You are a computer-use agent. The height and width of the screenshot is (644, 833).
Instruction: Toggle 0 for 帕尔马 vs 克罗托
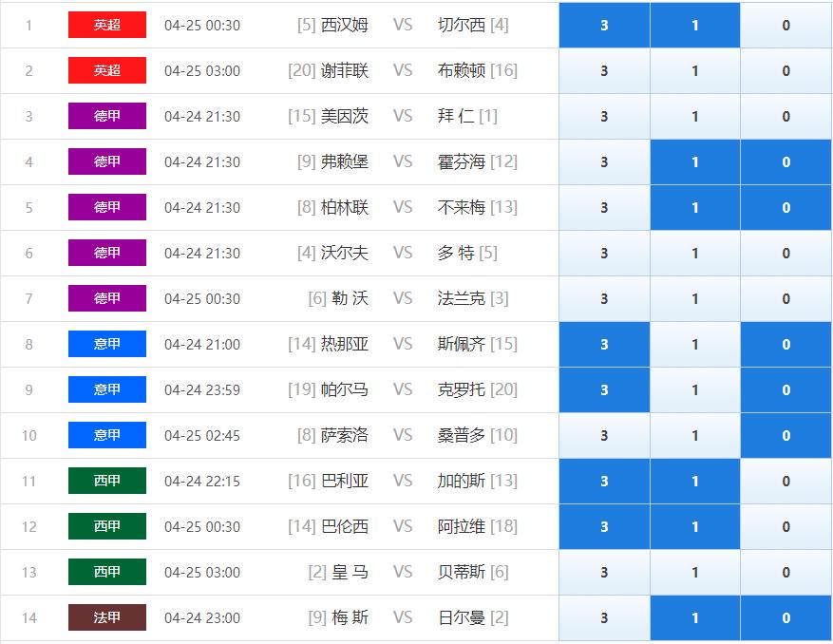click(x=786, y=390)
